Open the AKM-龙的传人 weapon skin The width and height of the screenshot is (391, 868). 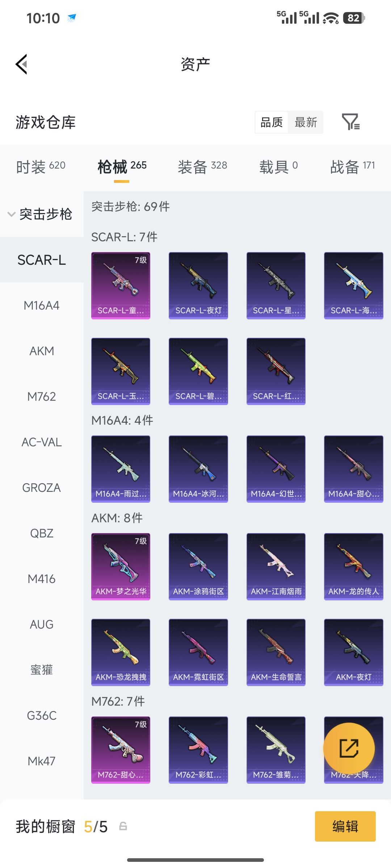pyautogui.click(x=354, y=566)
